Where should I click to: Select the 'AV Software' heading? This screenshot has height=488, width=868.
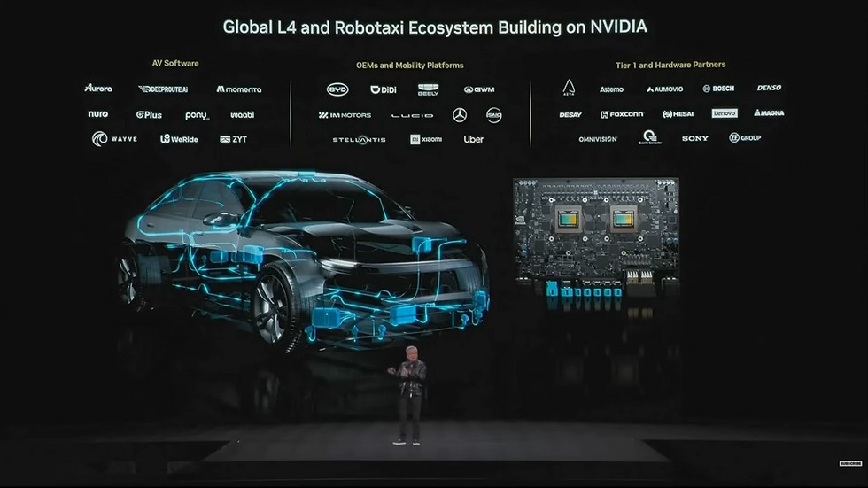(x=175, y=63)
